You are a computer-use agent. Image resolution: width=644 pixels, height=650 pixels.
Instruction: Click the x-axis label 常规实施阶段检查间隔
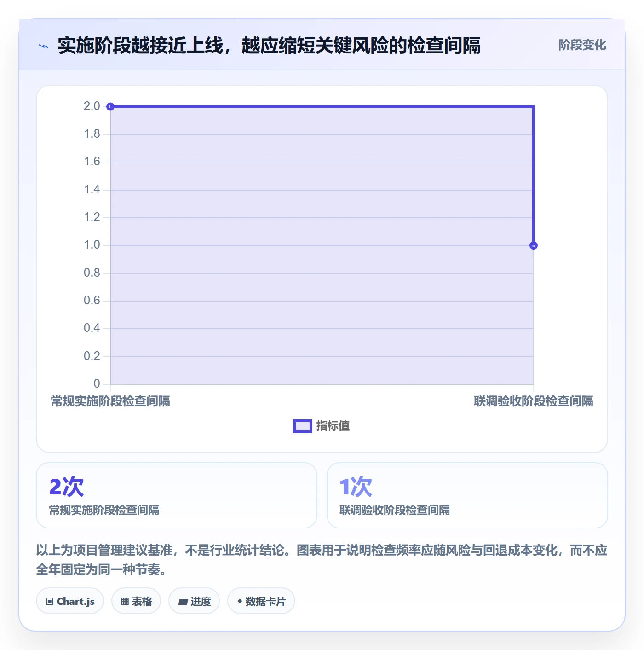coord(110,401)
